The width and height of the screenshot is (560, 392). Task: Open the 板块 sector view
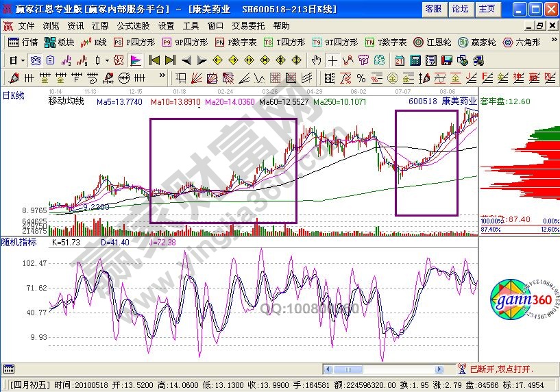pos(60,42)
